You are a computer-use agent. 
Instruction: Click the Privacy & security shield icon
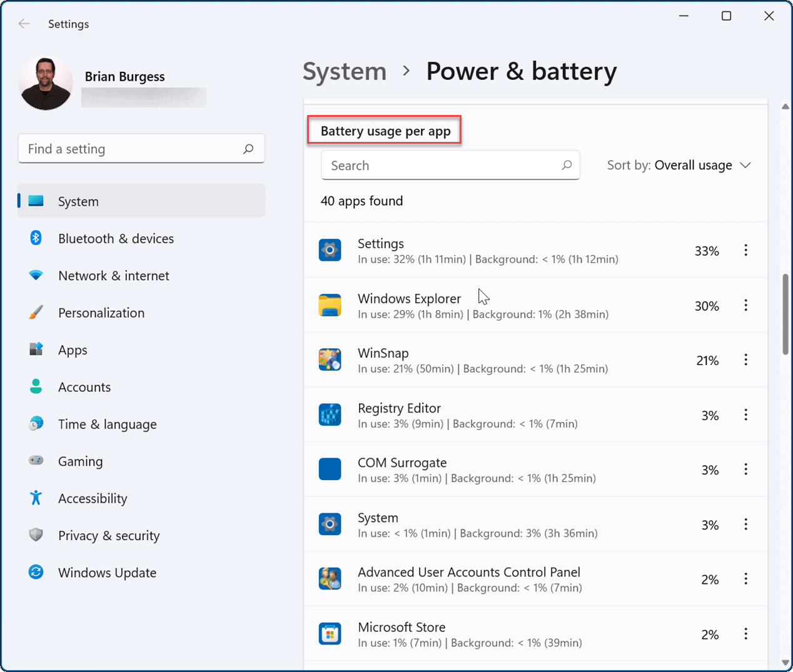(x=36, y=535)
